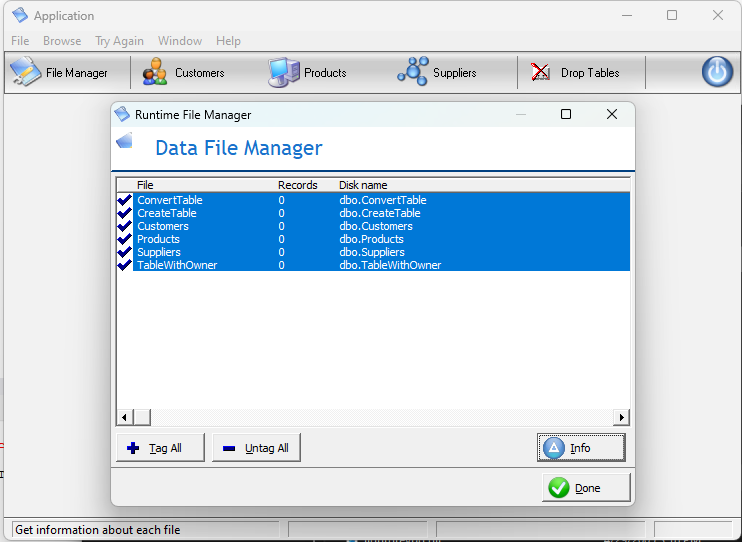Click the Products computer icon
Image resolution: width=742 pixels, height=542 pixels.
(x=283, y=73)
